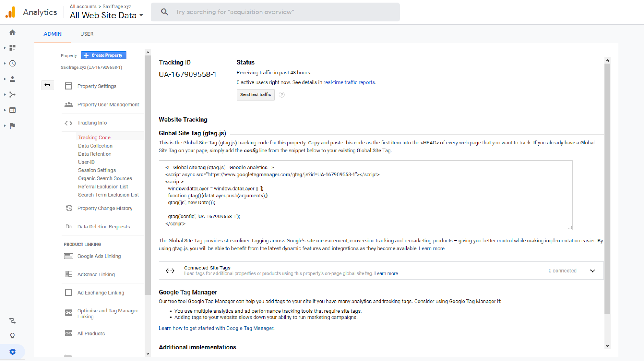Image resolution: width=644 pixels, height=361 pixels.
Task: Expand the Acquisition sidebar arrow
Action: click(4, 94)
